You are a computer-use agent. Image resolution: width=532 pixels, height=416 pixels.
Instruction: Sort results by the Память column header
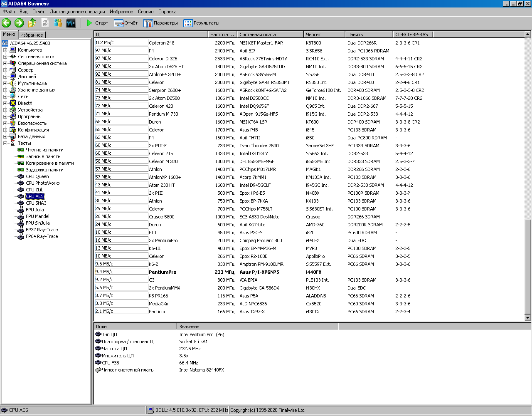point(368,35)
